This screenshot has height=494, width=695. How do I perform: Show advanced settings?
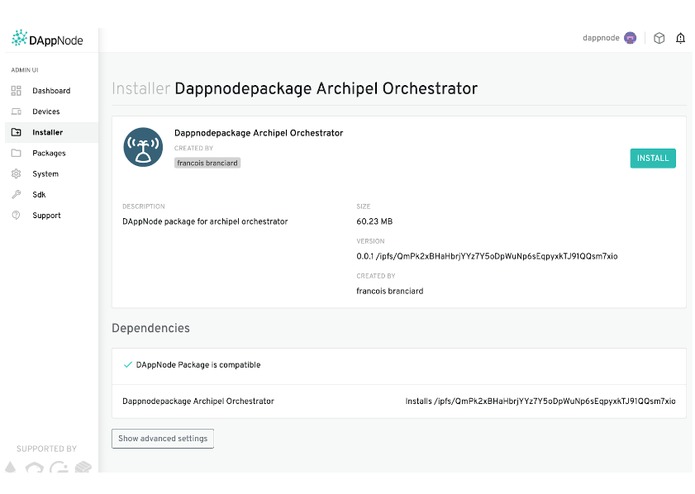(163, 438)
